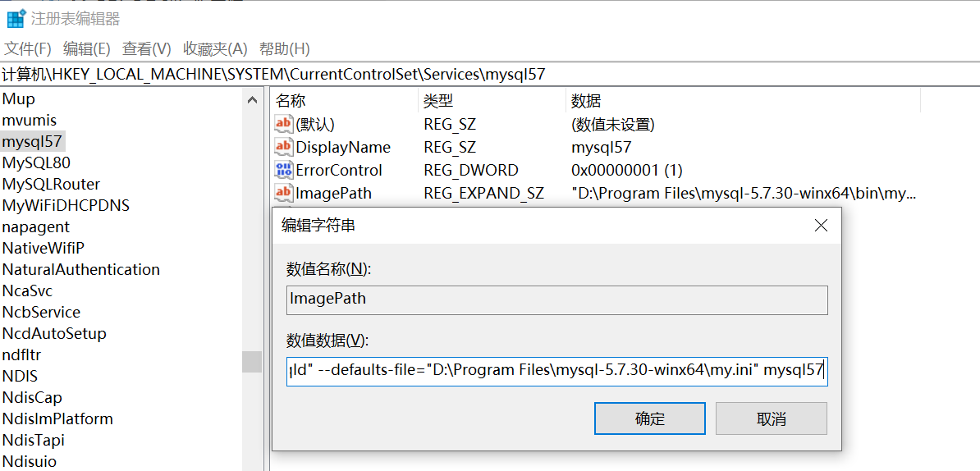
Task: Open the 帮助(H) menu
Action: [x=284, y=48]
